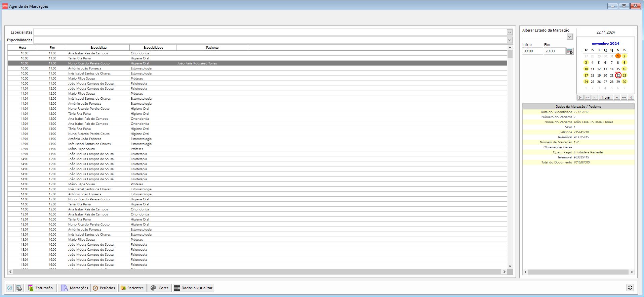Open Dados a visualizar options
Viewport: 644px width, 297px height.
(x=193, y=288)
